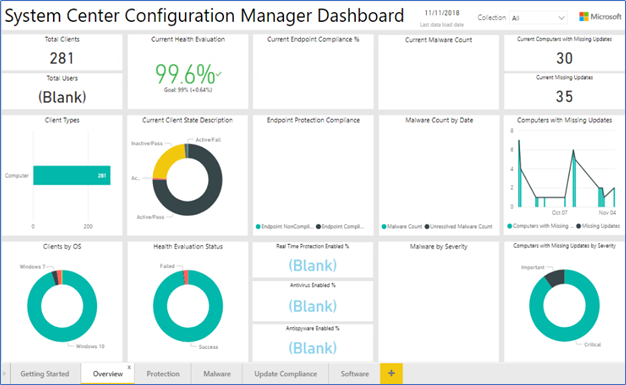
Task: Switch to the Protection tab
Action: click(x=163, y=374)
